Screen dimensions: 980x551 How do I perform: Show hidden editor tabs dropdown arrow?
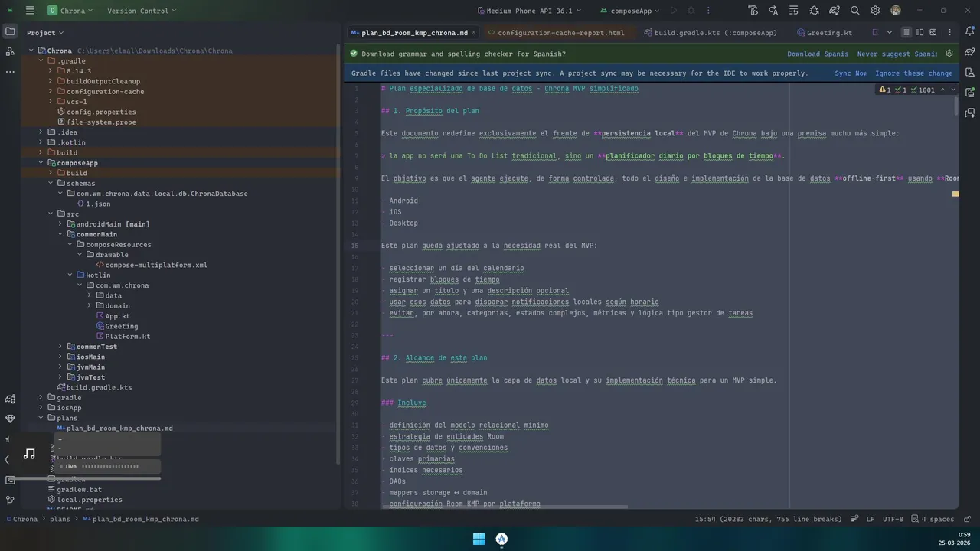(x=889, y=33)
